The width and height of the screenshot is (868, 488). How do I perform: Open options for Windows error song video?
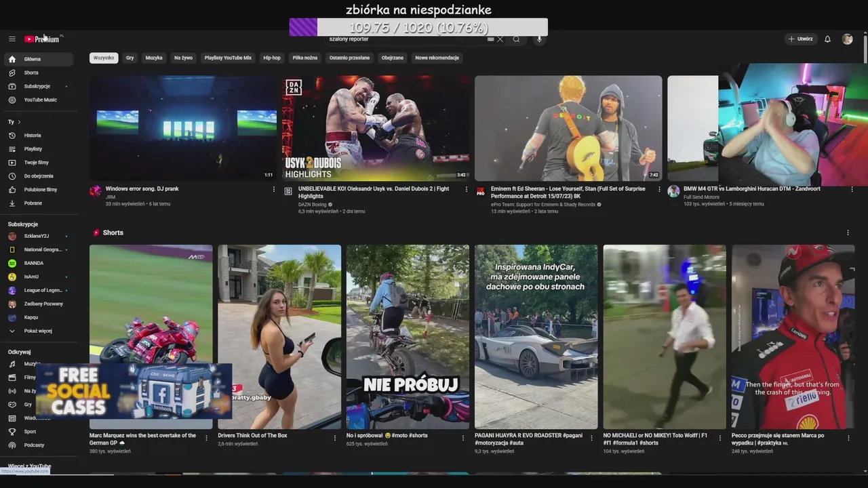(x=274, y=189)
